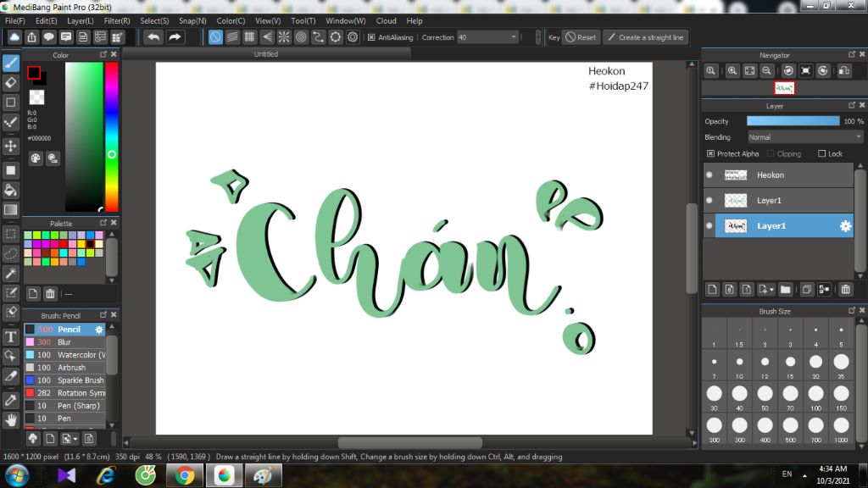868x488 pixels.
Task: Click the Undo arrow in the toolbar
Action: click(x=154, y=37)
